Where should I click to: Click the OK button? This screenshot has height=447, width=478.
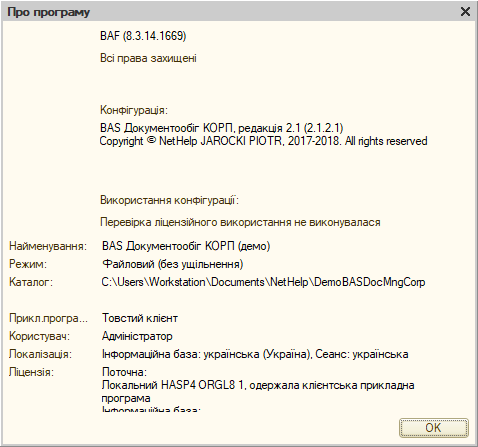(434, 428)
